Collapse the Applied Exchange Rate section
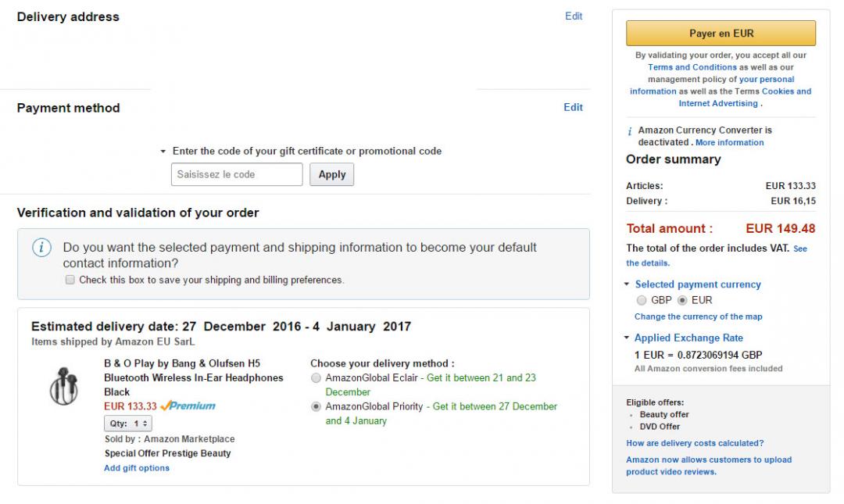 point(627,338)
